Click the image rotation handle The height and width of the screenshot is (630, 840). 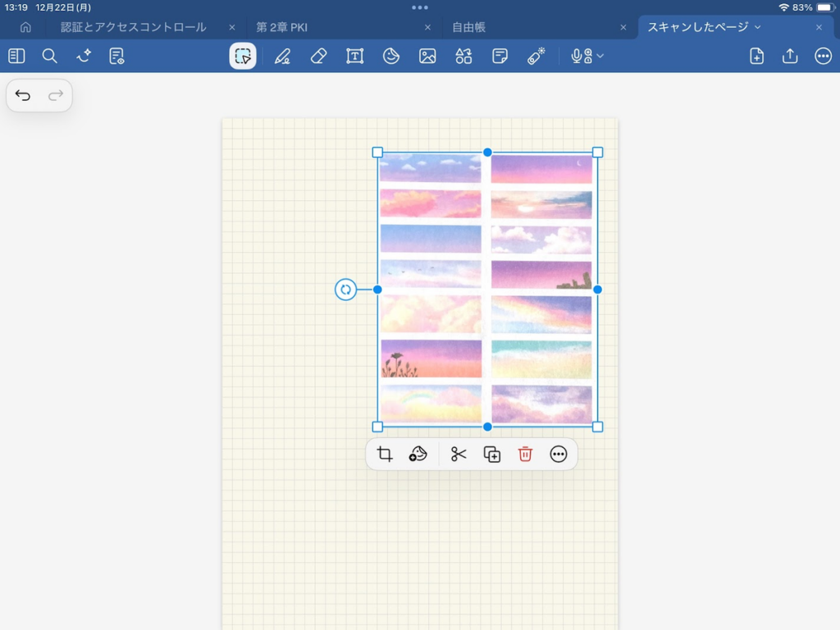pyautogui.click(x=345, y=290)
